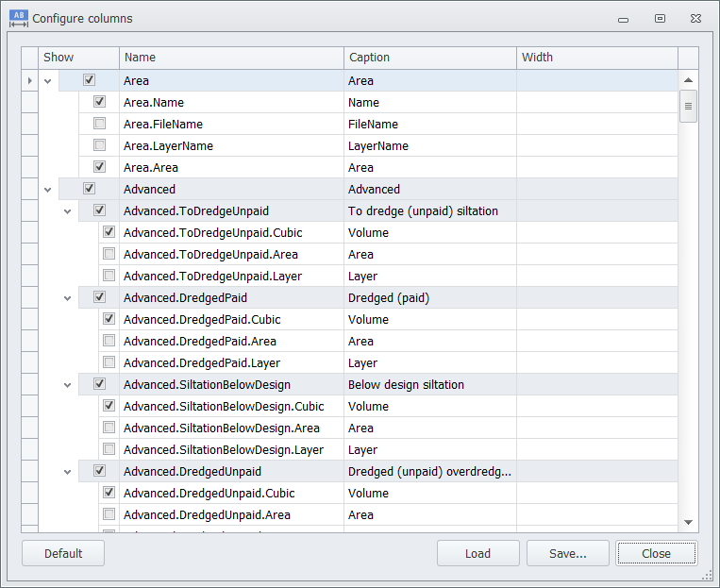Minimize the Configure columns dialog
720x588 pixels.
point(624,18)
